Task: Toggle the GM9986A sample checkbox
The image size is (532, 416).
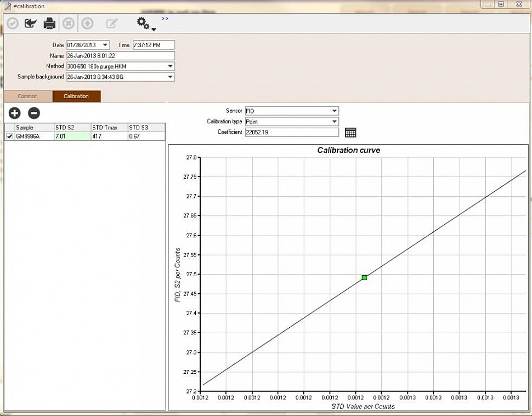Action: coord(9,136)
